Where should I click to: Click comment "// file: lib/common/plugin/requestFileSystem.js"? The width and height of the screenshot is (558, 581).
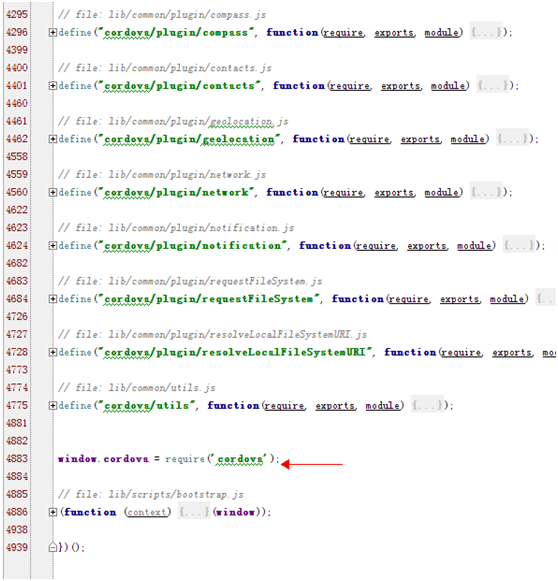190,282
